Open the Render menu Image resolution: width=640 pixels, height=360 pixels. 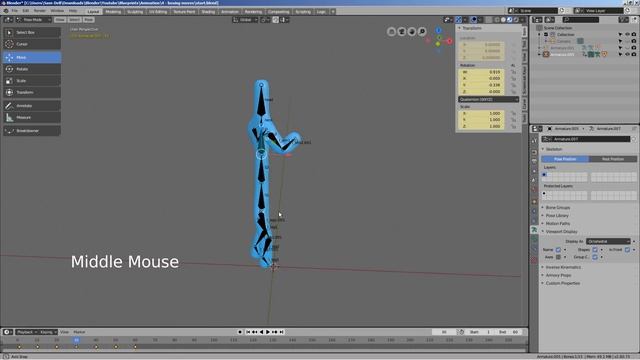[x=40, y=11]
